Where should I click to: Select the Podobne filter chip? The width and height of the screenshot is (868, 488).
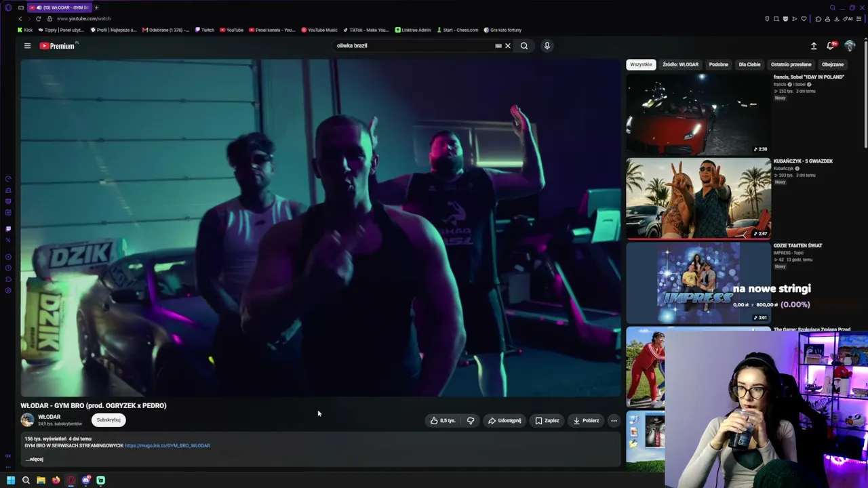tap(718, 64)
